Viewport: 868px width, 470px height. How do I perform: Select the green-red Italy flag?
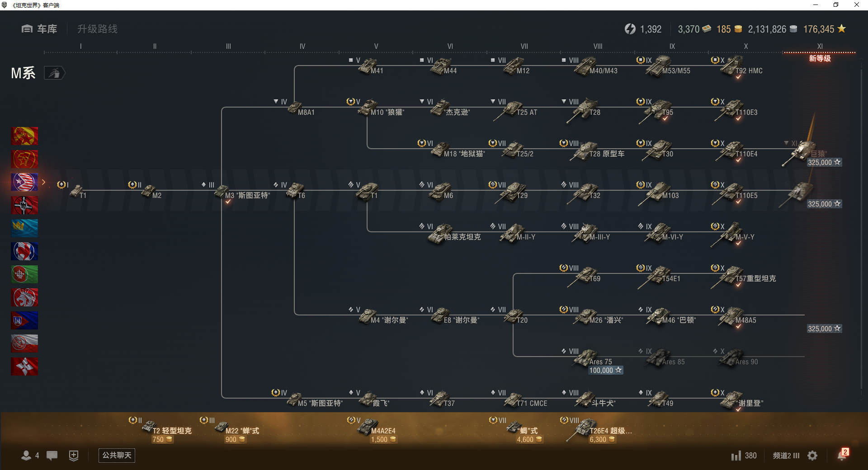[x=24, y=274]
